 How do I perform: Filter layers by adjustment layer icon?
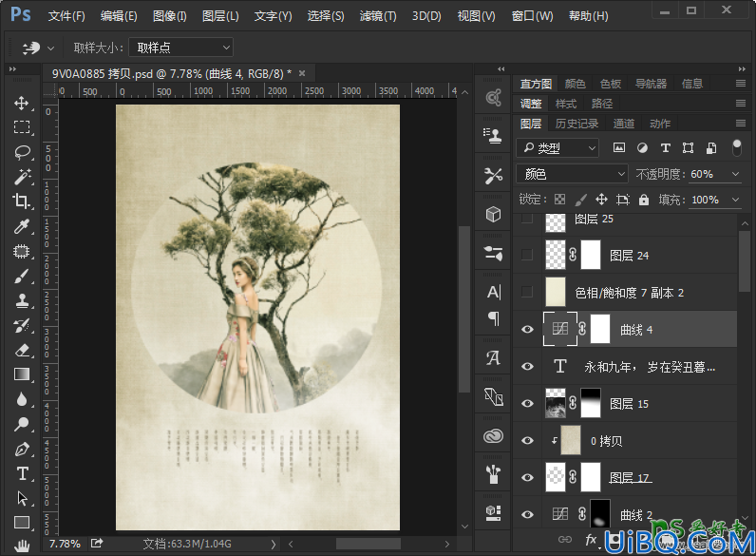tap(642, 148)
